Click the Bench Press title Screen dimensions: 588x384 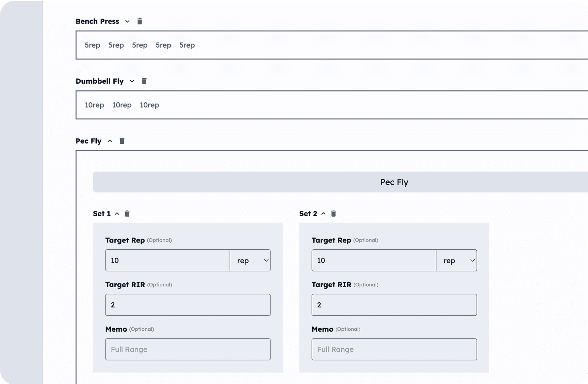pos(97,21)
